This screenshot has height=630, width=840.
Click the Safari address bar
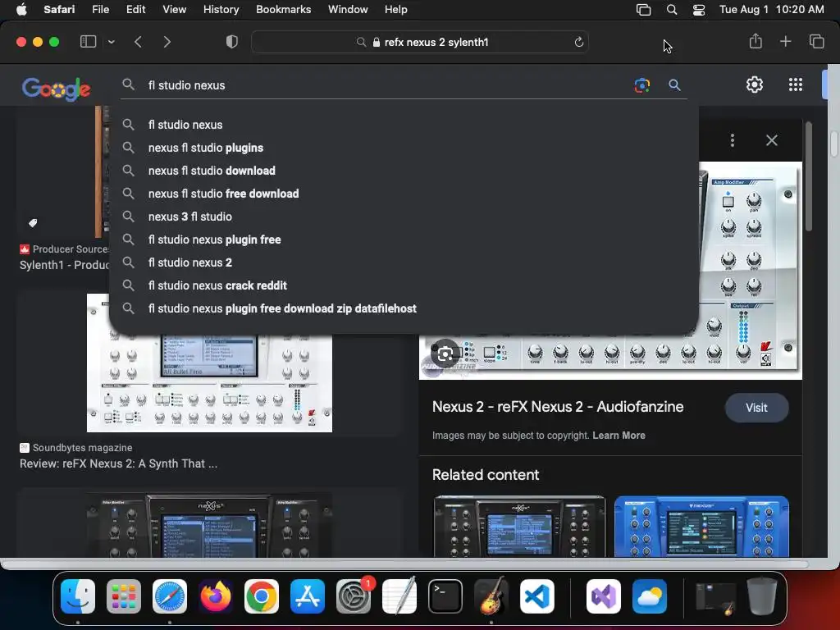[x=419, y=42]
